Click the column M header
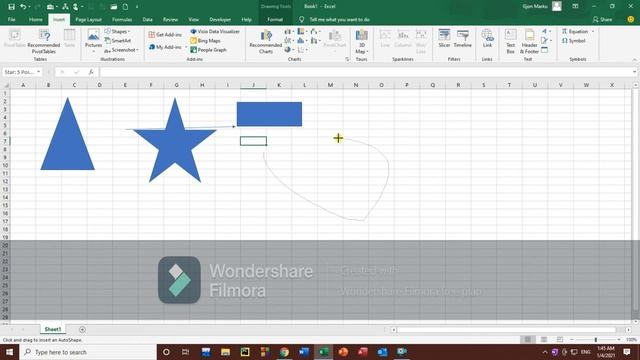The height and width of the screenshot is (360, 640). point(330,85)
